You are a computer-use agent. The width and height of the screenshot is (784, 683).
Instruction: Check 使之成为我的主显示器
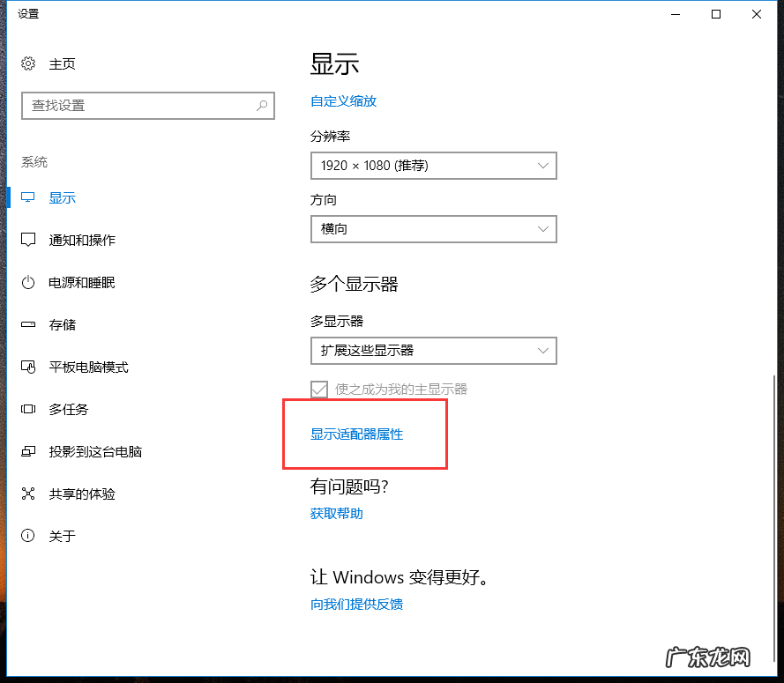click(318, 389)
